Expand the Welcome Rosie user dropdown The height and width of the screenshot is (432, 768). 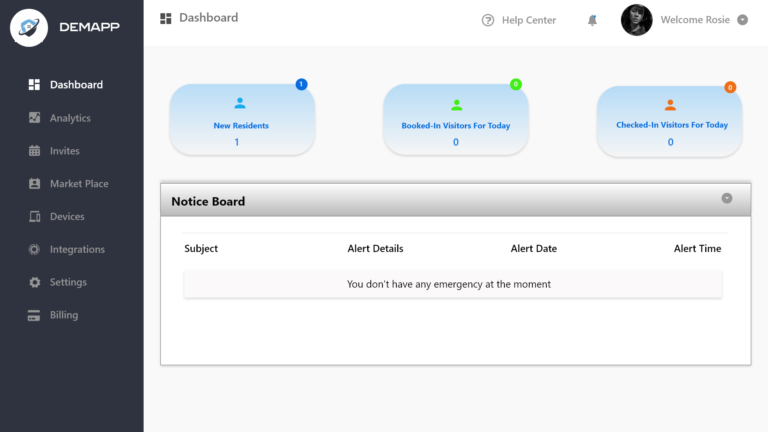[742, 20]
